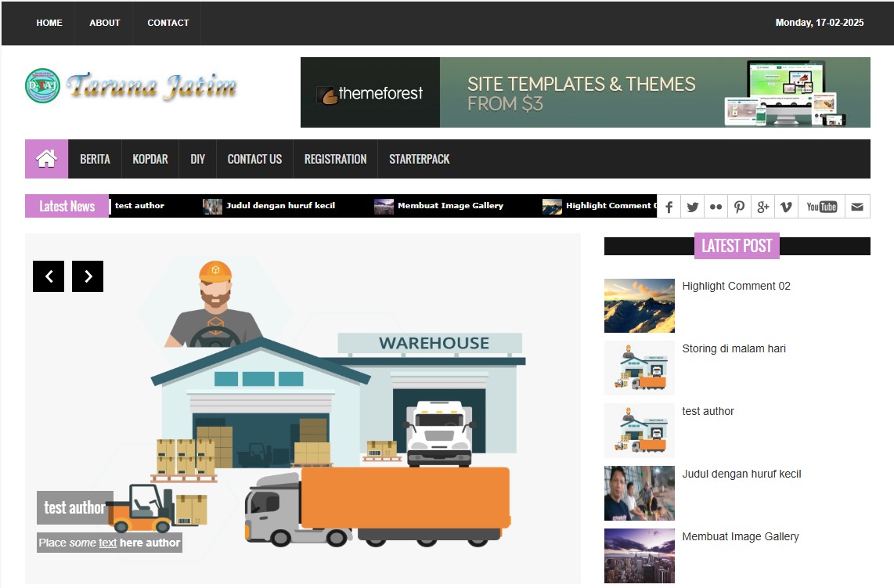Open the BERITA menu item
This screenshot has width=894, height=588.
tap(95, 159)
